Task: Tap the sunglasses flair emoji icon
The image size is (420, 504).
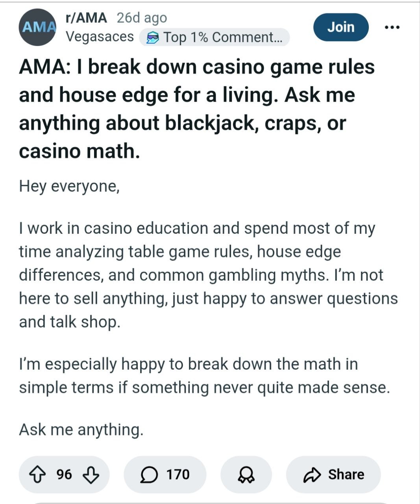Action: pos(153,38)
